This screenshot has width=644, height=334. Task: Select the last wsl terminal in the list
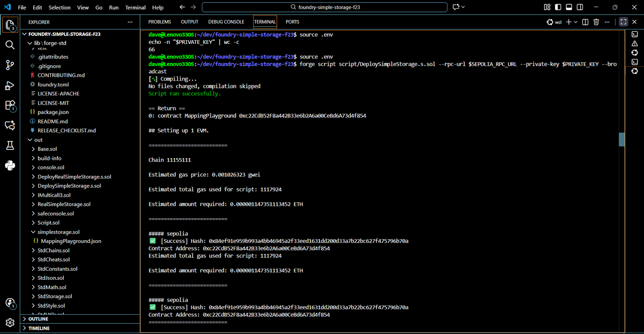coord(634,71)
